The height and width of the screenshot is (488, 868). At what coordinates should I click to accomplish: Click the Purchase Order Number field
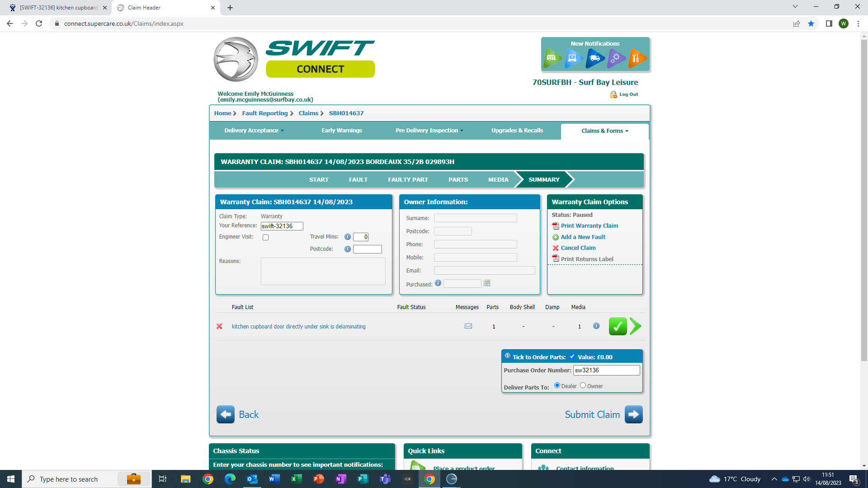(x=606, y=371)
